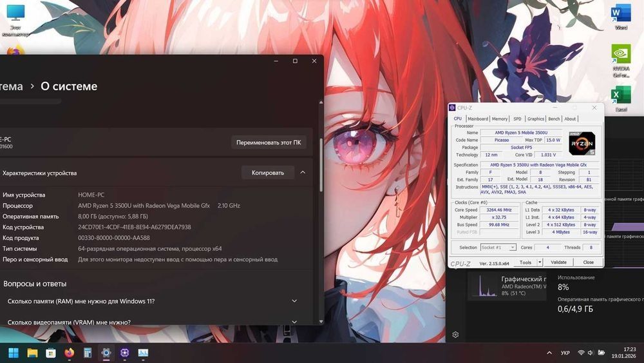This screenshot has width=644, height=363.
Task: Select the Word desktop shortcut
Action: [x=621, y=17]
